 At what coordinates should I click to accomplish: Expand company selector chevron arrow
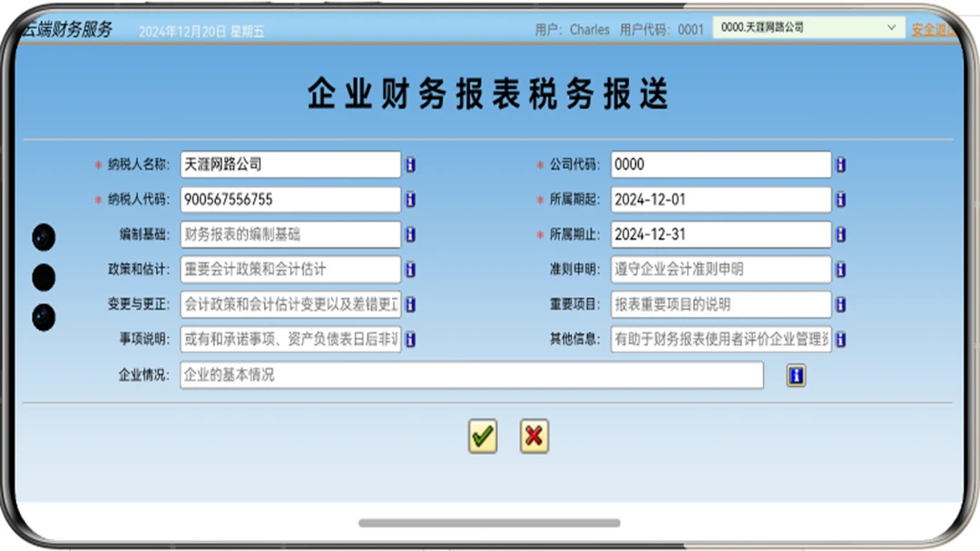[891, 27]
